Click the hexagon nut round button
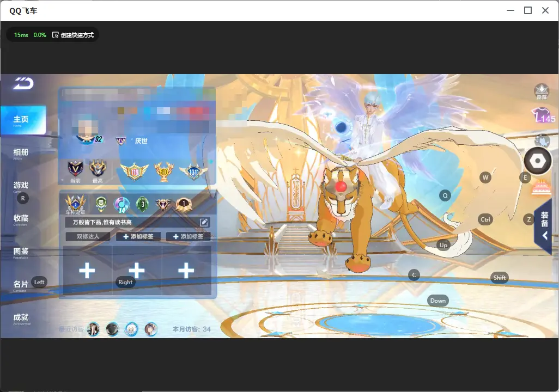This screenshot has width=559, height=392. click(538, 161)
